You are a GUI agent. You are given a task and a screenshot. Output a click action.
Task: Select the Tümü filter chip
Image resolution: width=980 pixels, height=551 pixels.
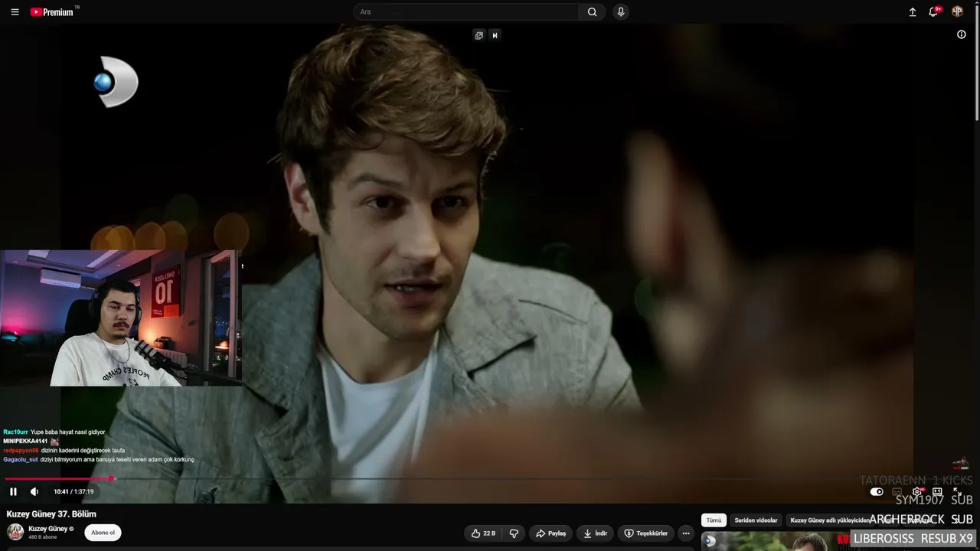click(714, 520)
